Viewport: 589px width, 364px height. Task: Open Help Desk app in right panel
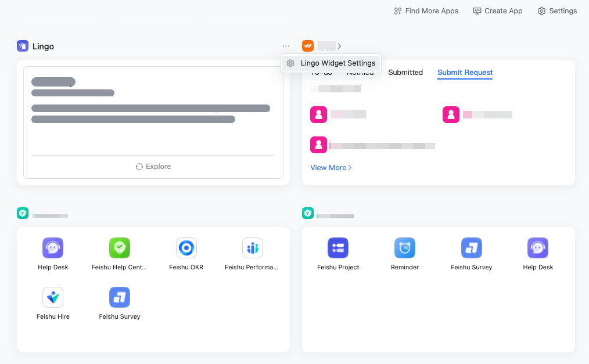[x=538, y=248]
